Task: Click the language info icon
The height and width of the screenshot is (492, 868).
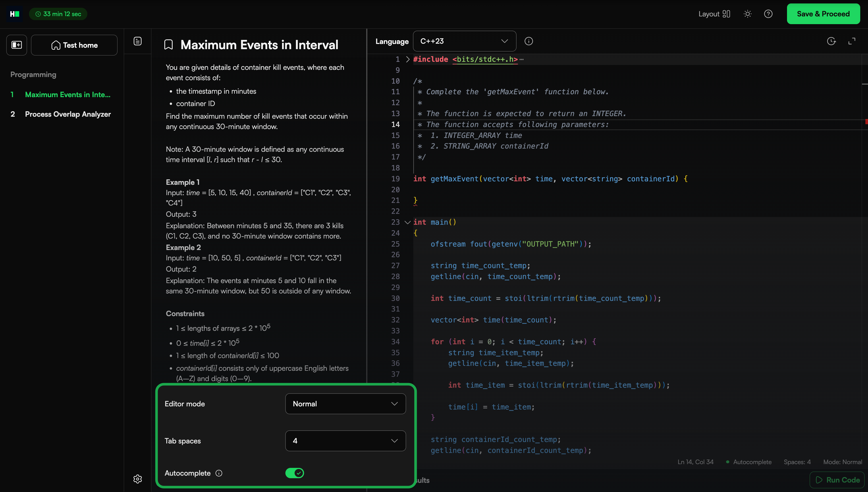Action: coord(528,41)
